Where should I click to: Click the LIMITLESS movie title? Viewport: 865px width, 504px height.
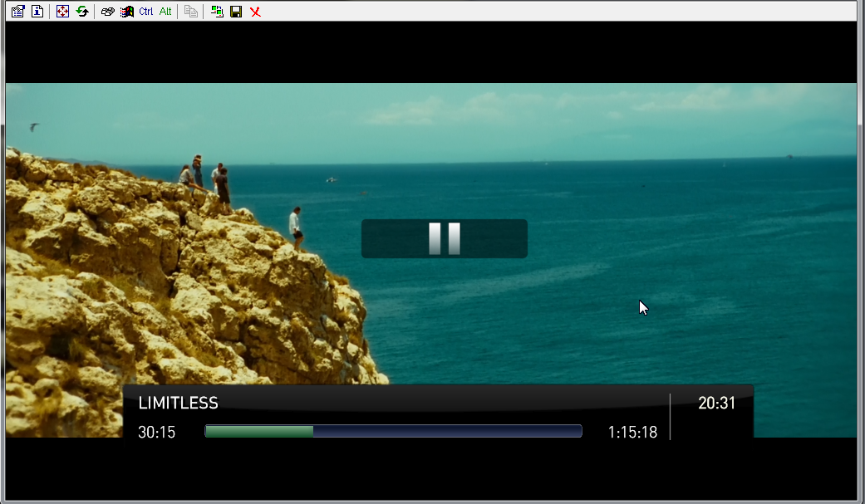point(178,403)
